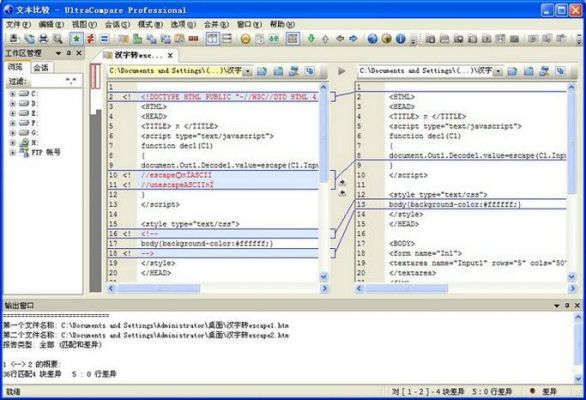This screenshot has width=586, height=400.
Task: Open 合并 menu
Action: click(x=216, y=25)
